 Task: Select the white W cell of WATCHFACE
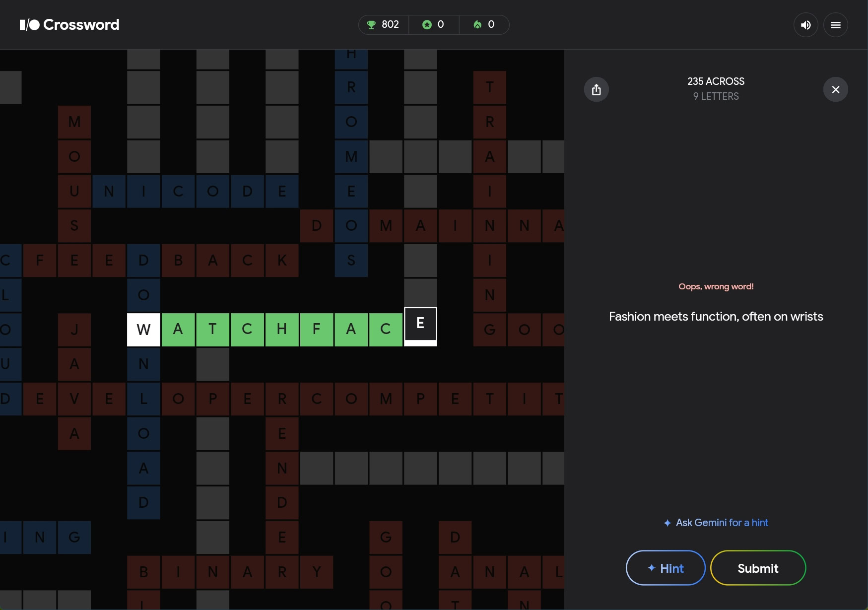[143, 329]
